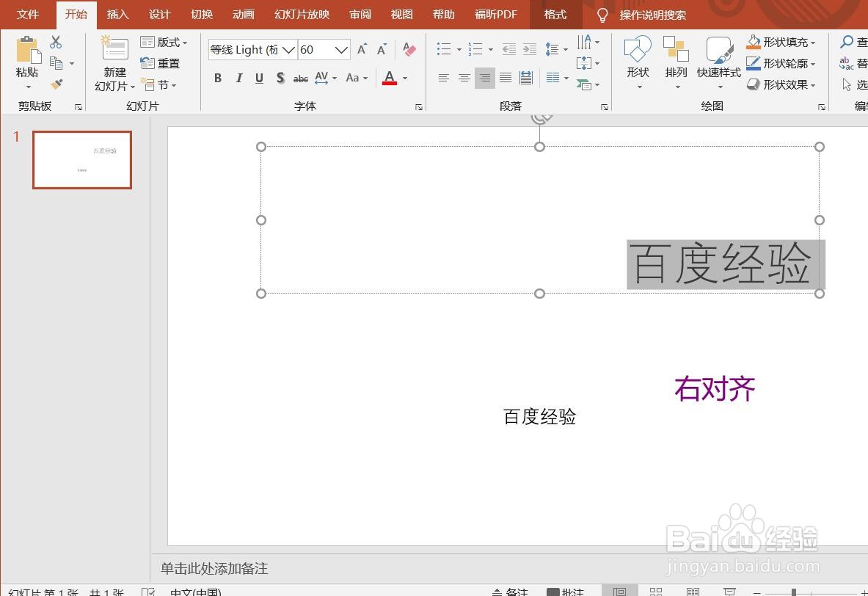Viewport: 868px width, 596px height.
Task: Click the 重置 reset slide button
Action: point(161,63)
